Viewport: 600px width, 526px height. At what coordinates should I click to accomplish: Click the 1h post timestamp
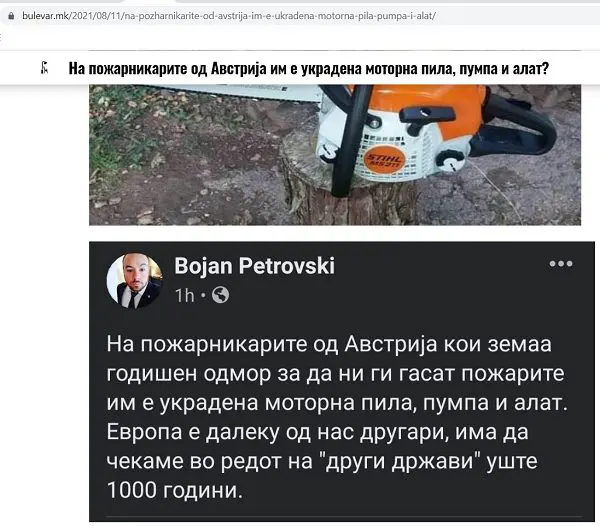coord(184,295)
